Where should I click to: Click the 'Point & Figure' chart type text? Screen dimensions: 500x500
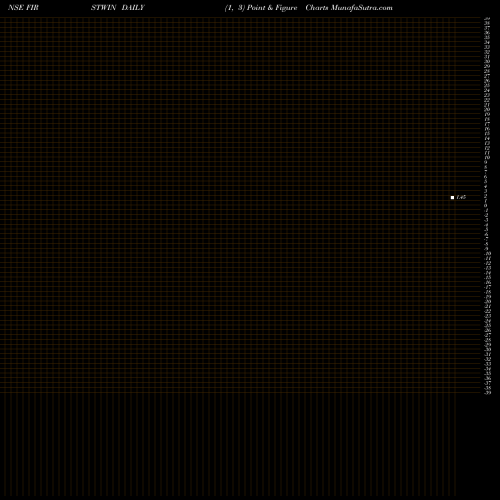point(272,8)
